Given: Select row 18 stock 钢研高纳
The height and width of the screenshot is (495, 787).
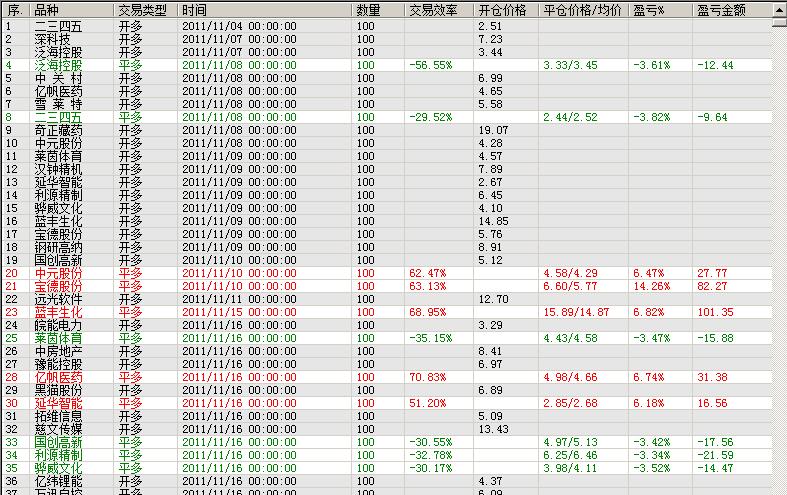Looking at the screenshot, I should (58, 248).
